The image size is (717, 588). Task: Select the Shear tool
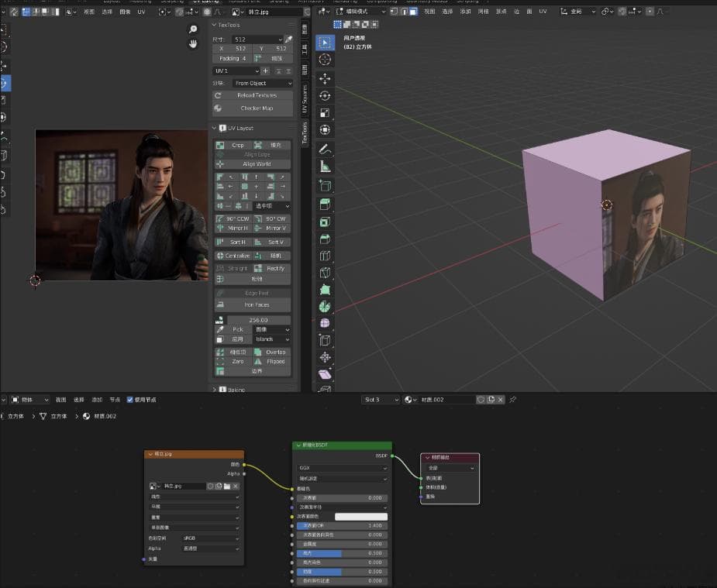pos(325,374)
